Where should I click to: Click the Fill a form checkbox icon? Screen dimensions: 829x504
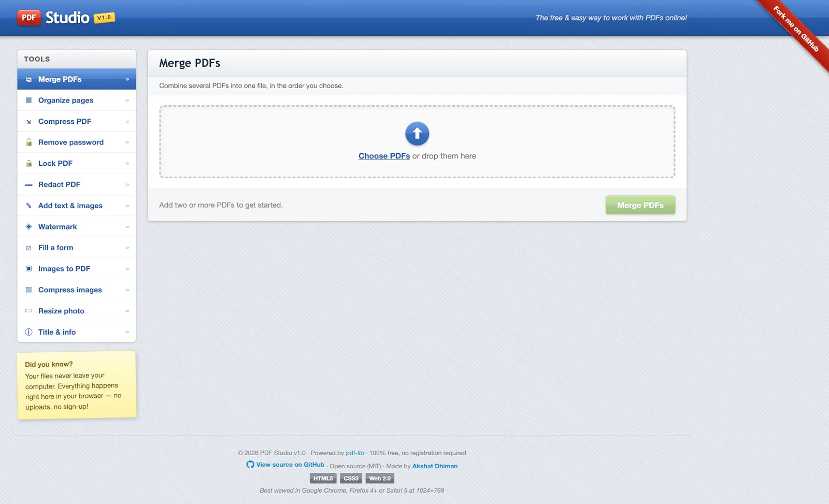28,248
